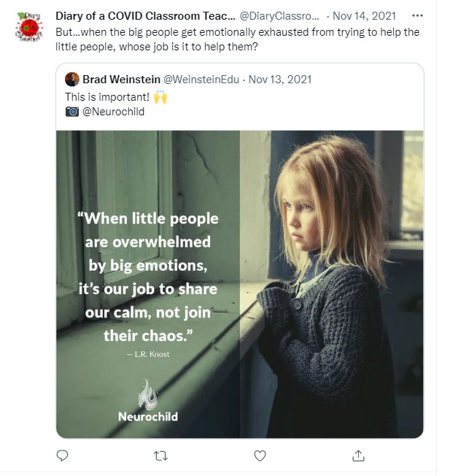Retweet this post using the retweet icon

tap(161, 456)
